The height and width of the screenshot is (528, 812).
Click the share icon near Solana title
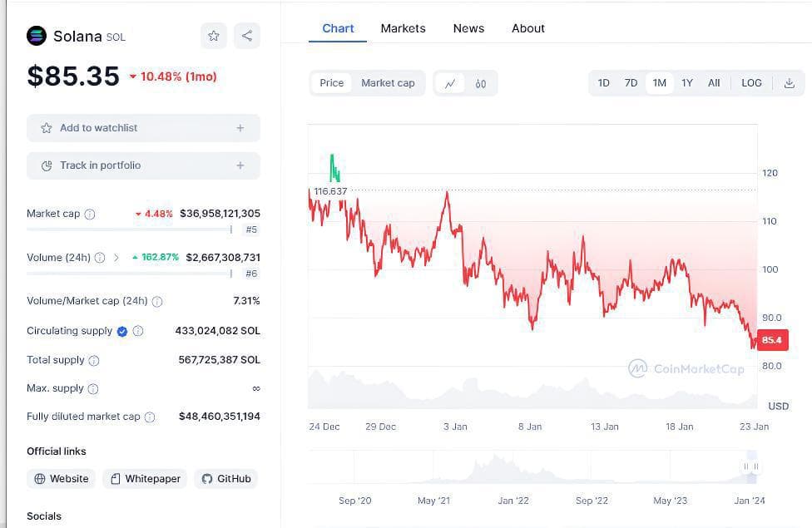tap(247, 36)
